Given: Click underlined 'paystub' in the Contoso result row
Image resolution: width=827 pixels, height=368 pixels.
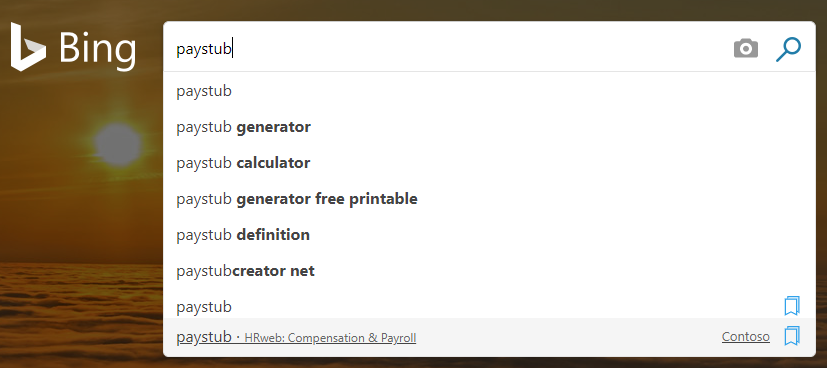Looking at the screenshot, I should tap(204, 337).
